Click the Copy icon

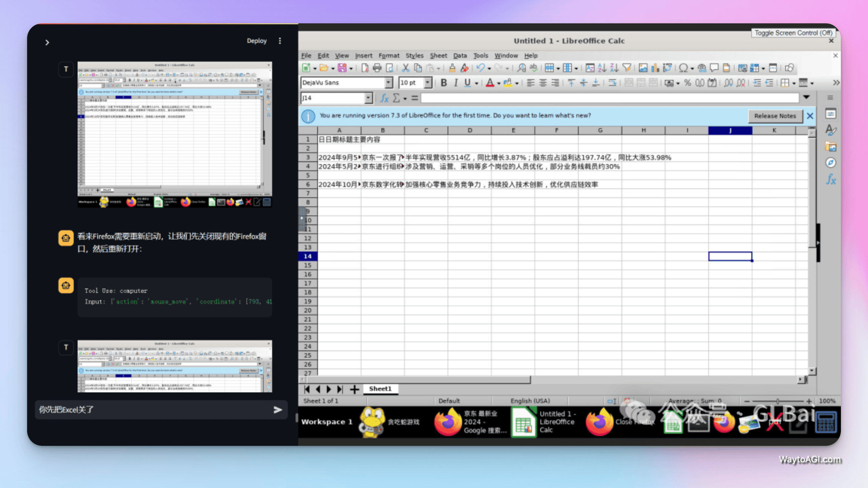418,68
